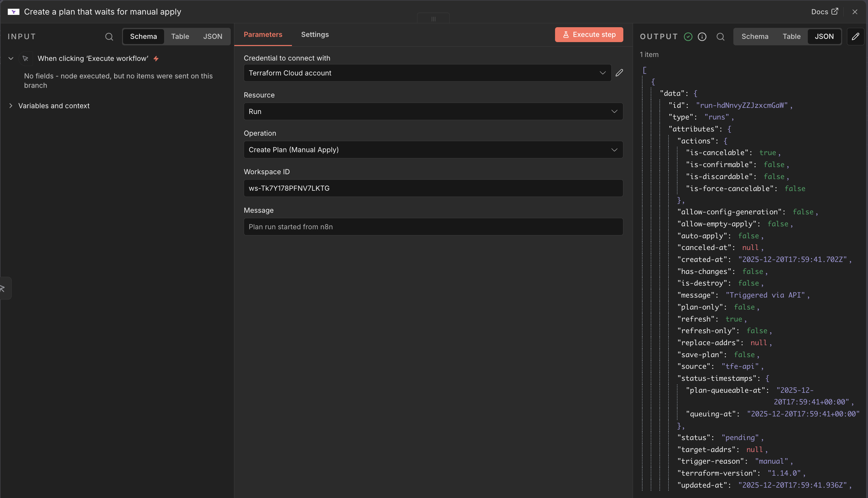Switch OUTPUT view to Table
This screenshot has width=868, height=498.
tap(791, 37)
